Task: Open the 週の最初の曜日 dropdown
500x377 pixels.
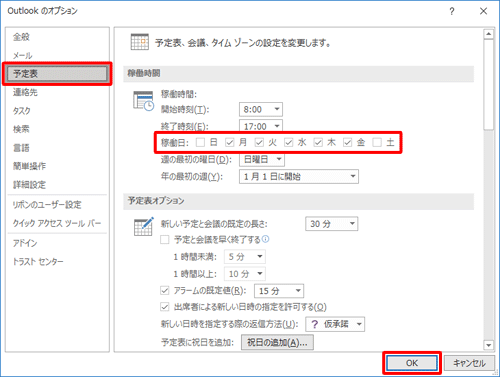Action: (x=262, y=160)
